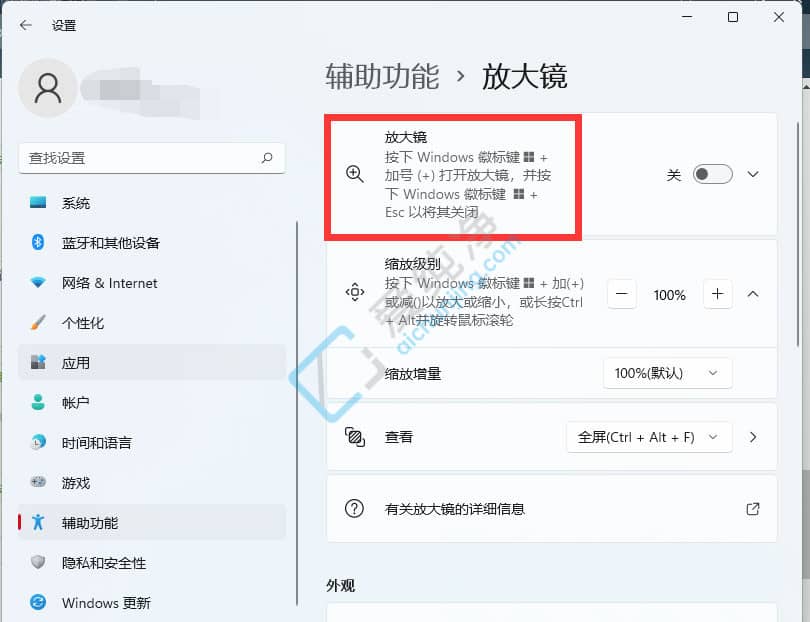Screen dimensions: 810x622
Task: Click the 查看 view mode icon
Action: click(x=354, y=437)
